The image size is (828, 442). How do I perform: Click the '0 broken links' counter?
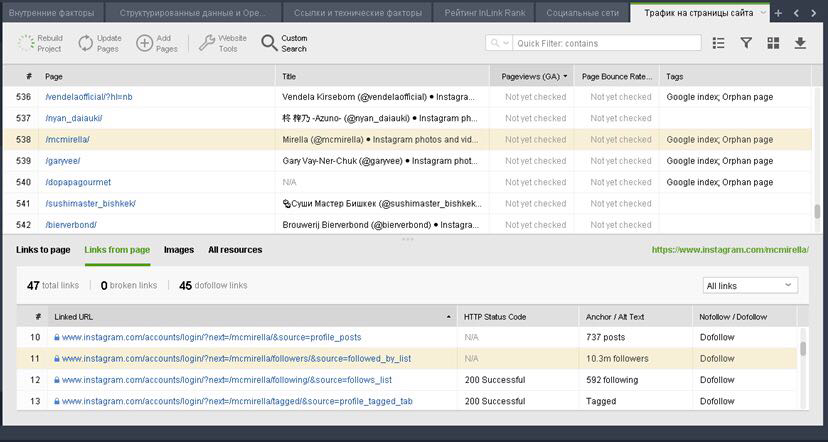tap(129, 286)
